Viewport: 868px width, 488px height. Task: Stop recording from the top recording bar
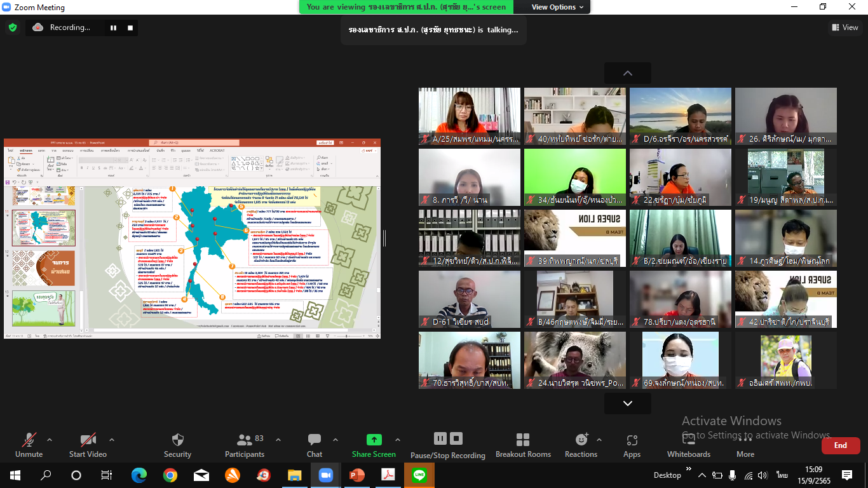coord(130,27)
